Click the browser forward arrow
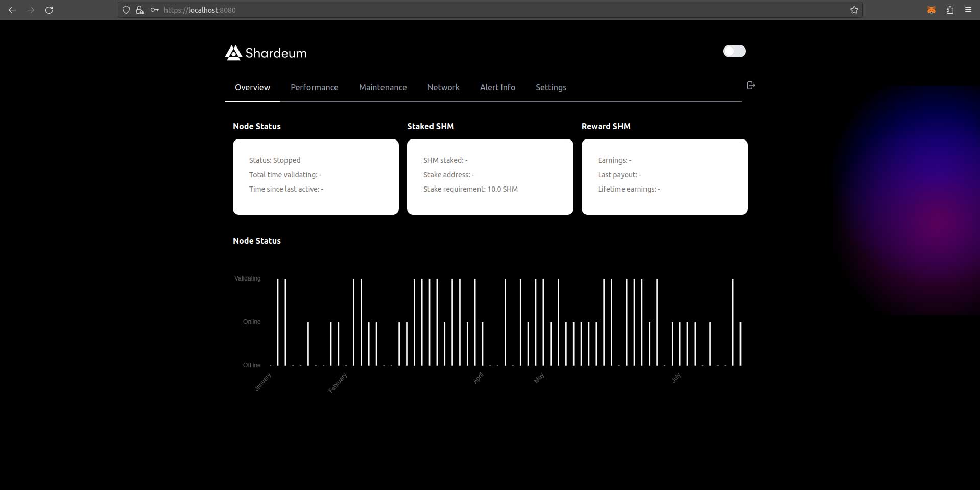The width and height of the screenshot is (980, 490). pyautogui.click(x=31, y=10)
